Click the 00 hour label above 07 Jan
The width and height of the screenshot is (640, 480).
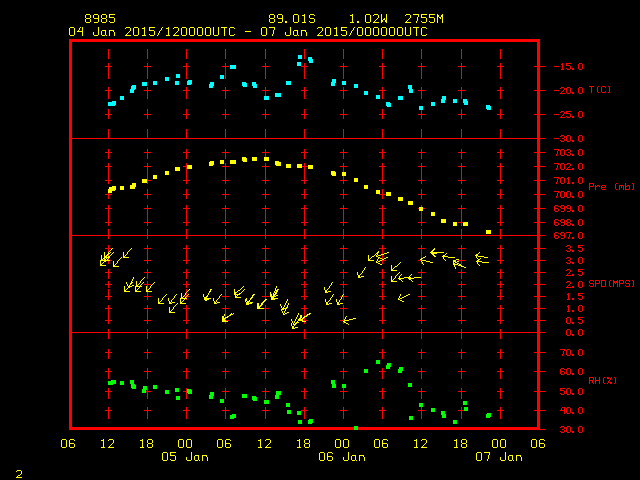pyautogui.click(x=499, y=444)
